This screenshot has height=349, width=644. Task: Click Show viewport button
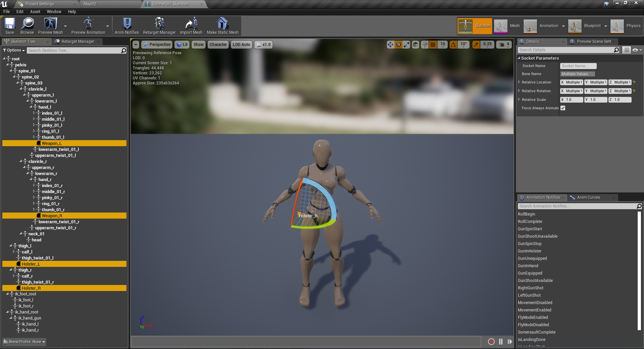[x=199, y=45]
